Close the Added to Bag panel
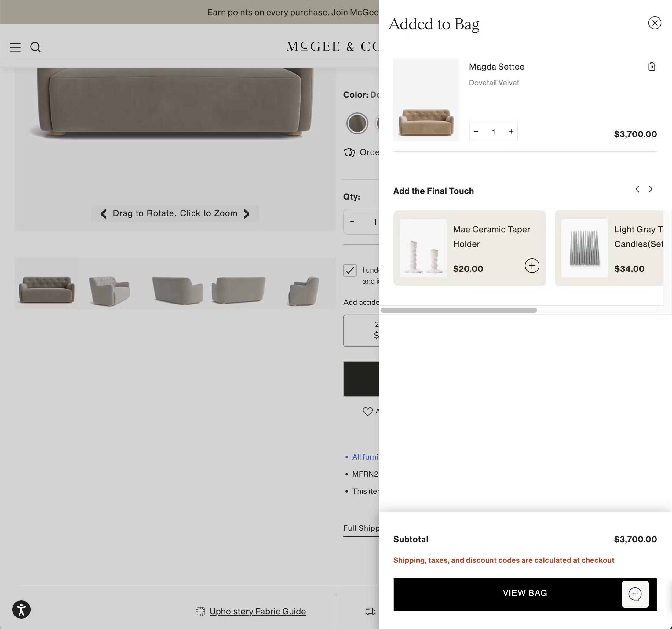Viewport: 672px width, 629px height. pyautogui.click(x=655, y=23)
